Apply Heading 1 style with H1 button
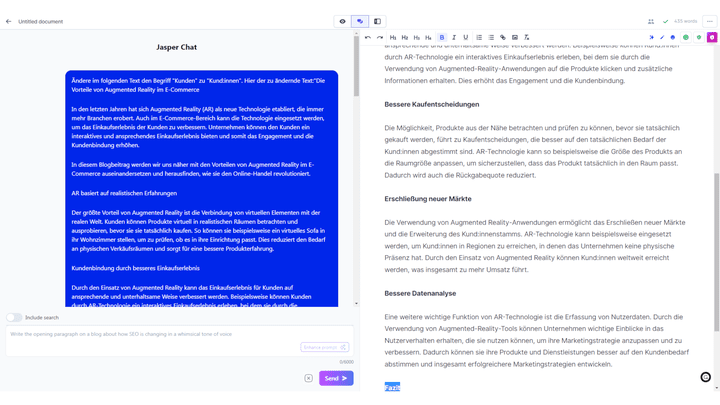 click(x=393, y=37)
